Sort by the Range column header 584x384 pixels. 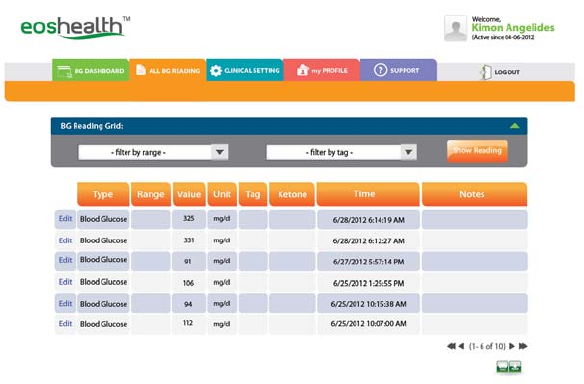click(x=150, y=194)
